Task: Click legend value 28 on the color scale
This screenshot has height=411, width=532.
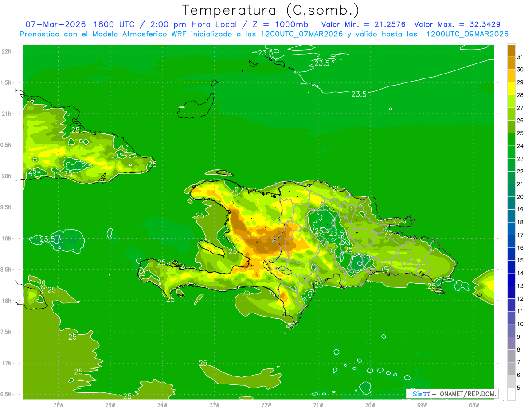Action: (x=520, y=95)
